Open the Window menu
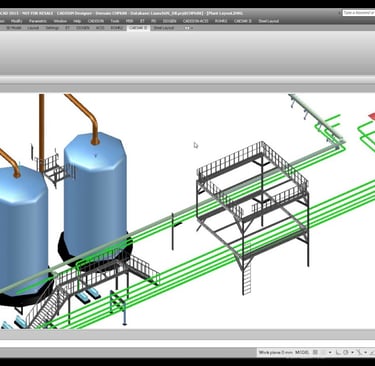 click(x=60, y=21)
